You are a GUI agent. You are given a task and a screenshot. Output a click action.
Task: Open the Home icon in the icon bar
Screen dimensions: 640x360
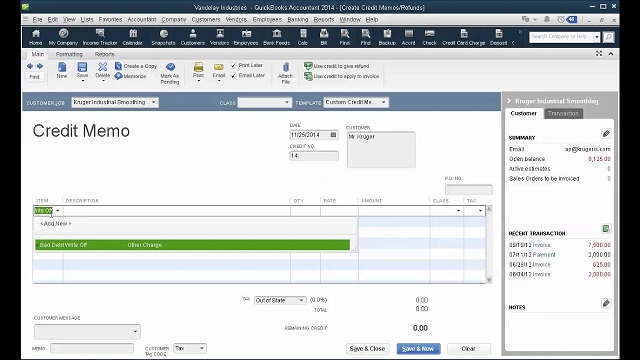coord(36,37)
